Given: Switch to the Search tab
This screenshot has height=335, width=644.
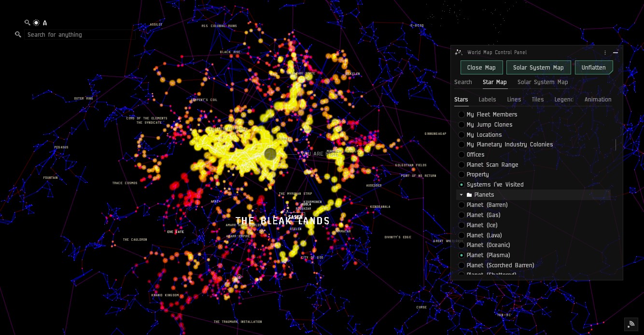Looking at the screenshot, I should click(463, 82).
